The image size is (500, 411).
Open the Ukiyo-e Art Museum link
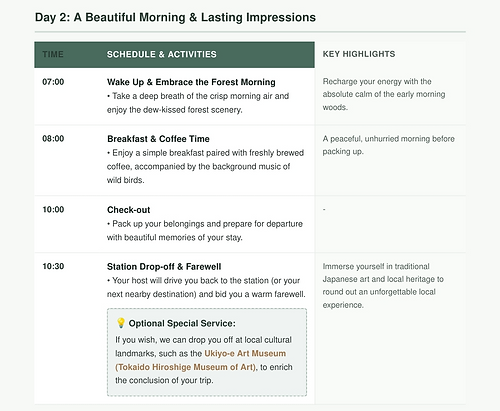point(245,353)
